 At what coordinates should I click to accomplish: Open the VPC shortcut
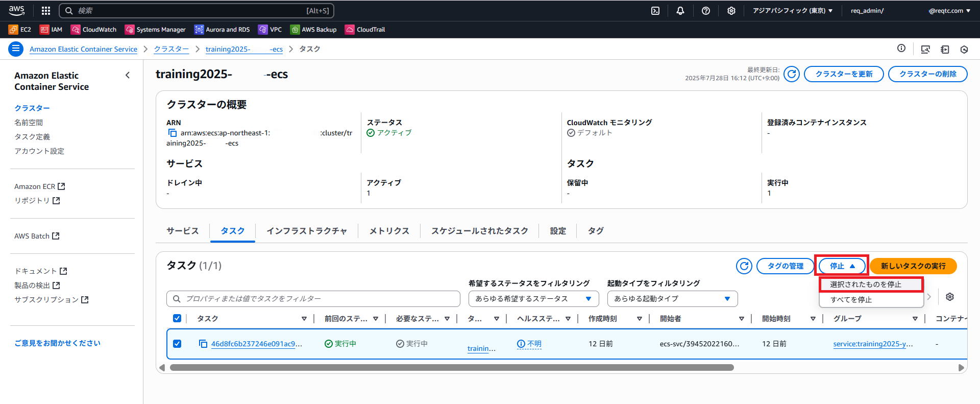[270, 30]
